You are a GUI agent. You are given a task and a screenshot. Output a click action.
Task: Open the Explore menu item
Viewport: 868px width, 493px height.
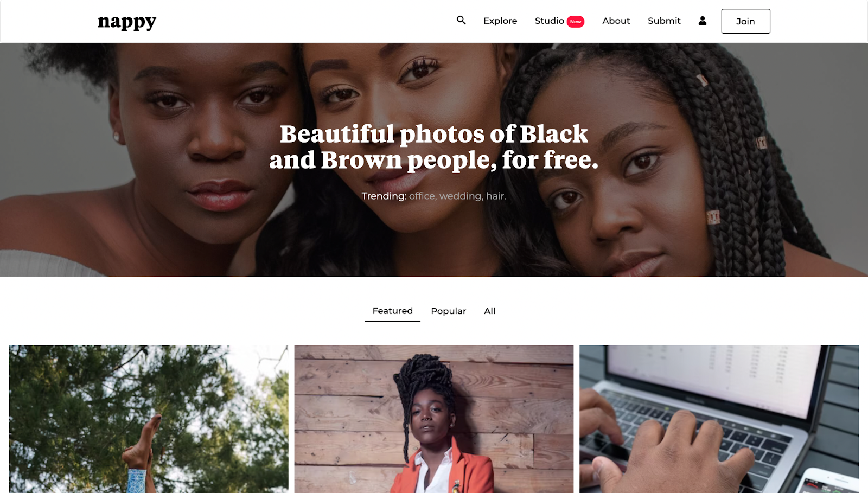(500, 21)
